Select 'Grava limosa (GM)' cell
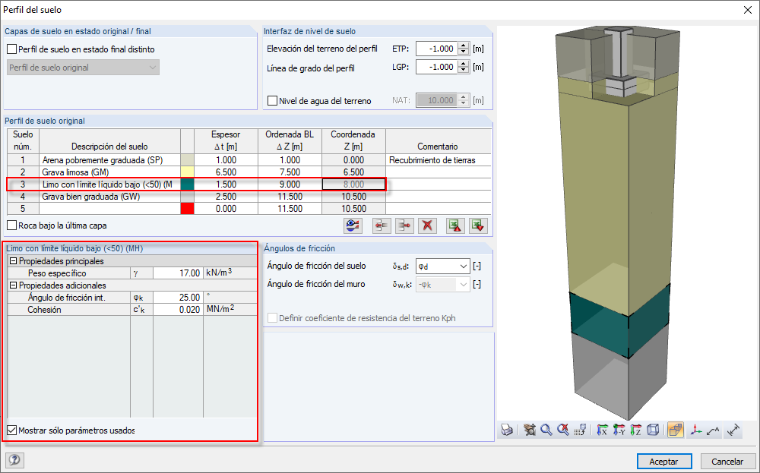760x473 pixels. [110, 172]
